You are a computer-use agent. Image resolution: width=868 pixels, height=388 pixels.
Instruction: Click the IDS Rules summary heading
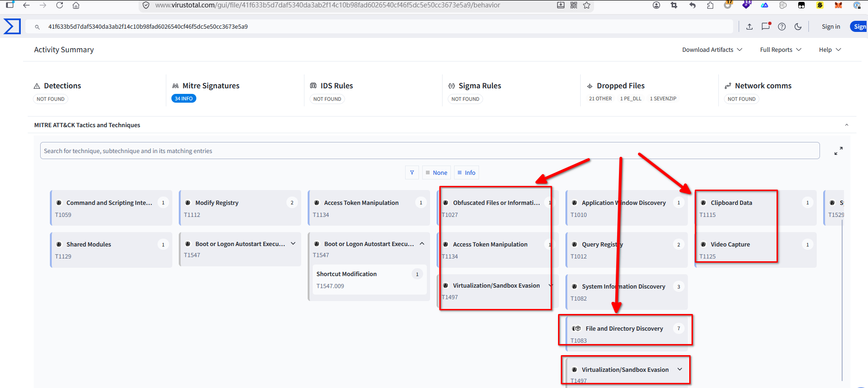pyautogui.click(x=337, y=86)
